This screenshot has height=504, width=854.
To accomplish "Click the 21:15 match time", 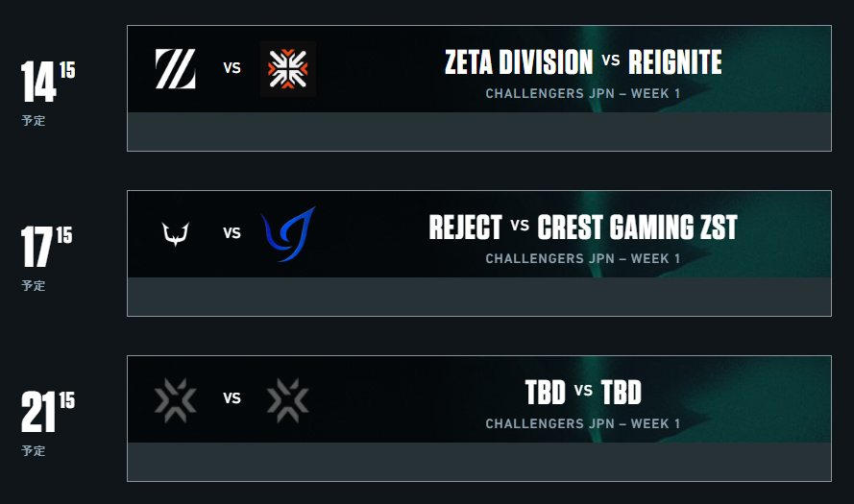I will (48, 412).
